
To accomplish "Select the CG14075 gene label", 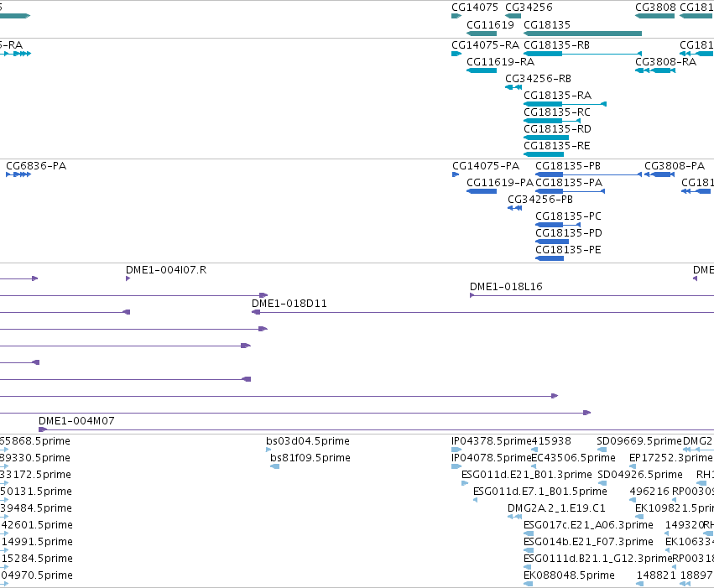I will [x=475, y=8].
